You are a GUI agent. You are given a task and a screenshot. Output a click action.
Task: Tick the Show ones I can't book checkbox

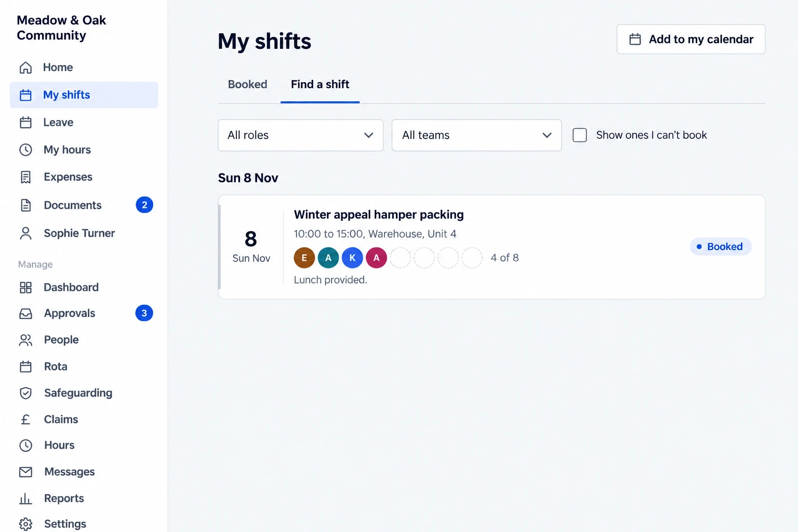pos(580,135)
